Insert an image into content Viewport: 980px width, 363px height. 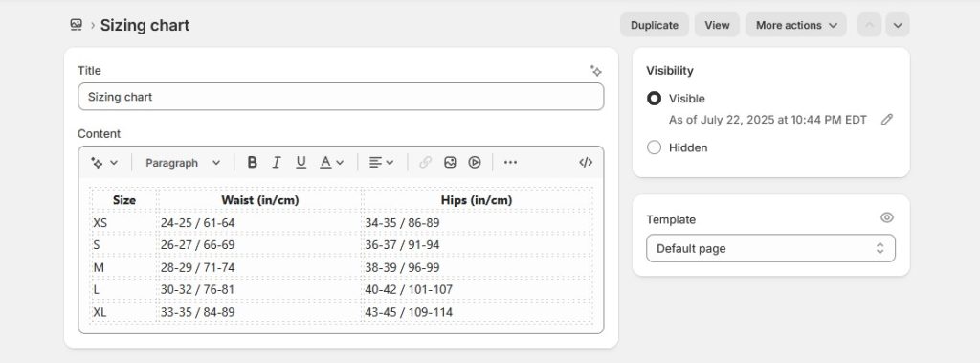450,163
